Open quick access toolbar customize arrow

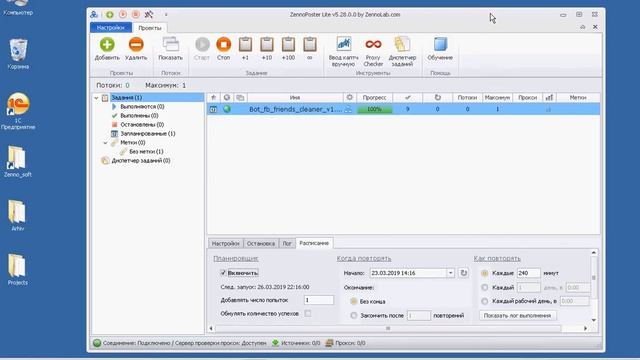tap(166, 15)
